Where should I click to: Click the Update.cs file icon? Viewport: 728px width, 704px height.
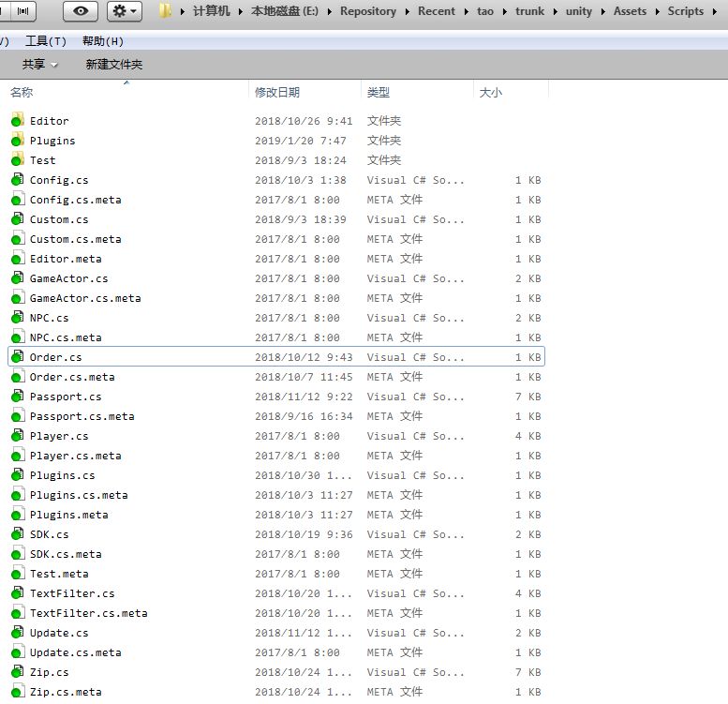[17, 632]
